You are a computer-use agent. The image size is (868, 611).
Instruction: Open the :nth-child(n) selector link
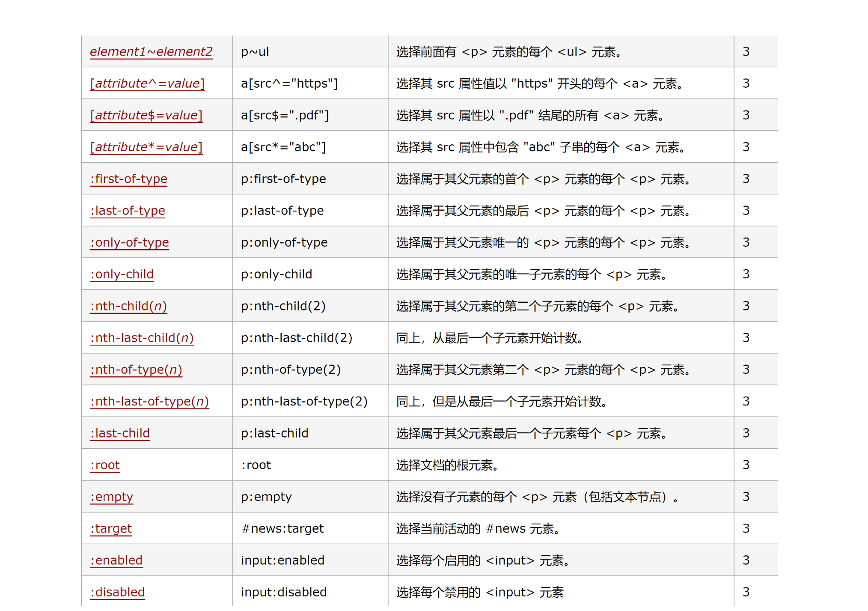tap(128, 306)
